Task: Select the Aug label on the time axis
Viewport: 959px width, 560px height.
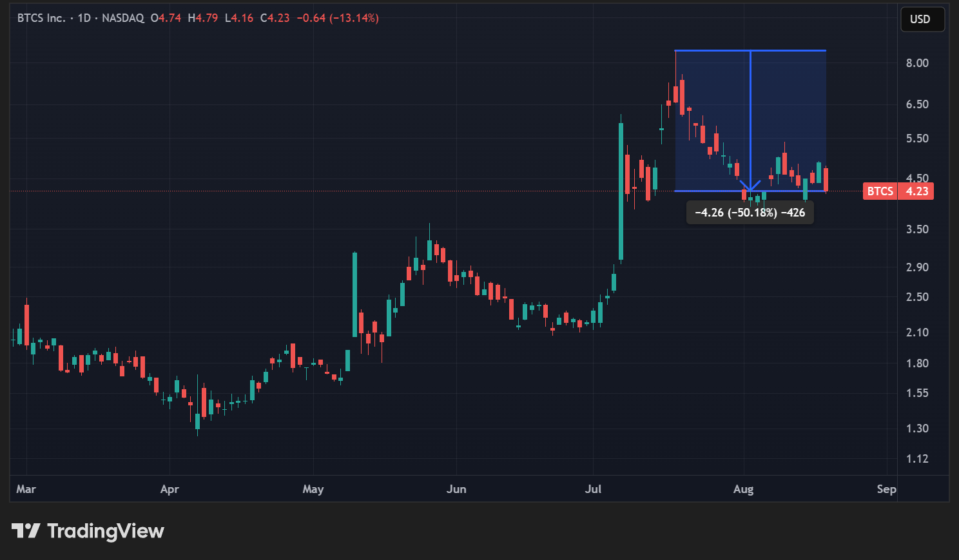Action: coord(743,489)
